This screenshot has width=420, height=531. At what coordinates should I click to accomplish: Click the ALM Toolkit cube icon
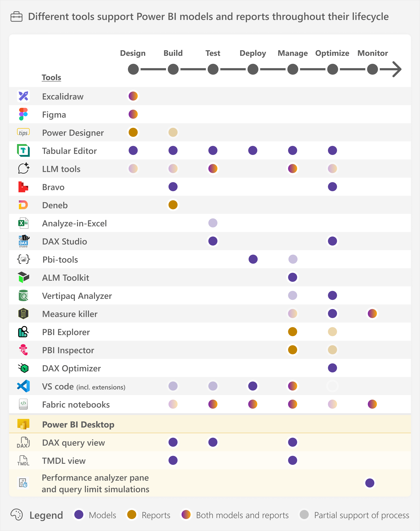tap(23, 277)
